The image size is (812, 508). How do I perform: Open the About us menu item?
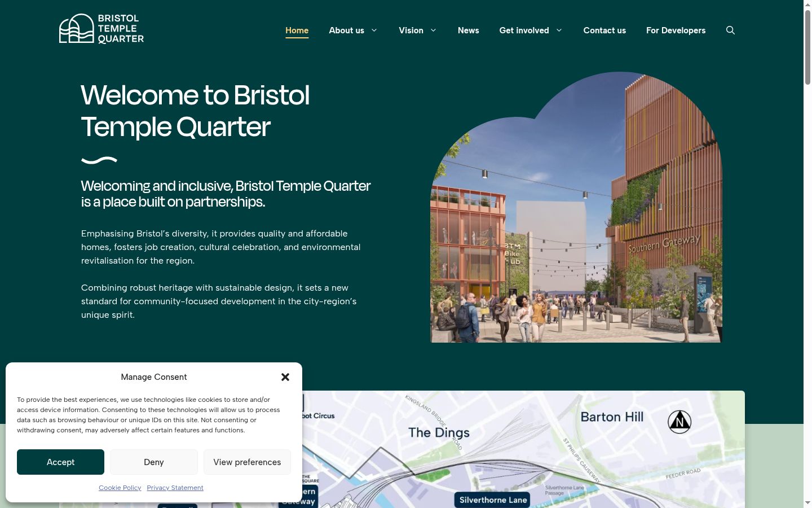[x=346, y=30]
